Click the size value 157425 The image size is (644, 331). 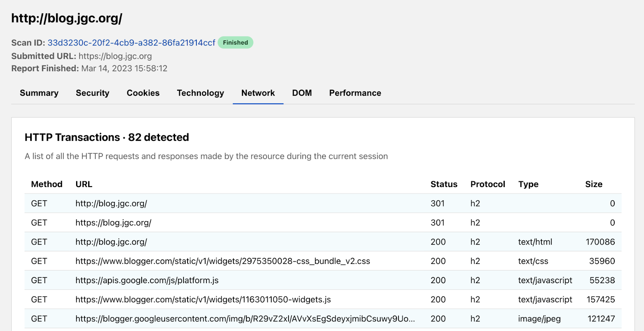pos(601,300)
